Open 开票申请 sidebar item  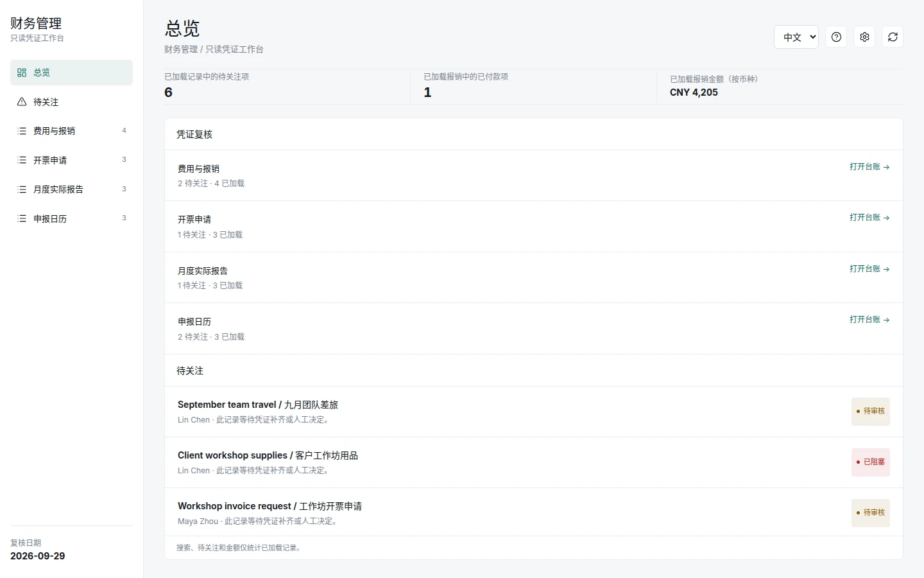click(71, 161)
